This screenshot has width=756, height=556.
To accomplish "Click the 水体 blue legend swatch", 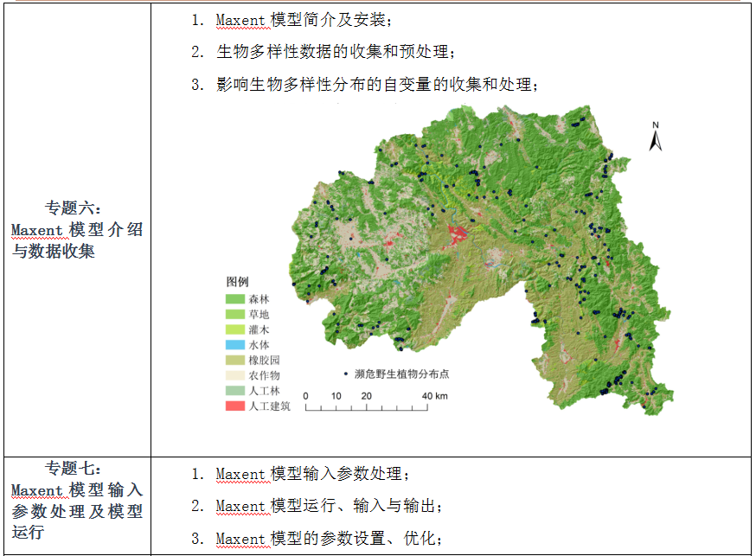I will coord(235,345).
